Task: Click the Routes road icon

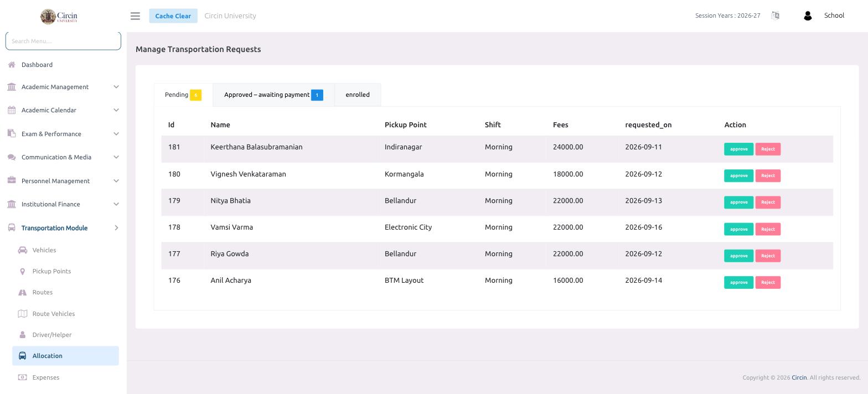Action: [23, 292]
